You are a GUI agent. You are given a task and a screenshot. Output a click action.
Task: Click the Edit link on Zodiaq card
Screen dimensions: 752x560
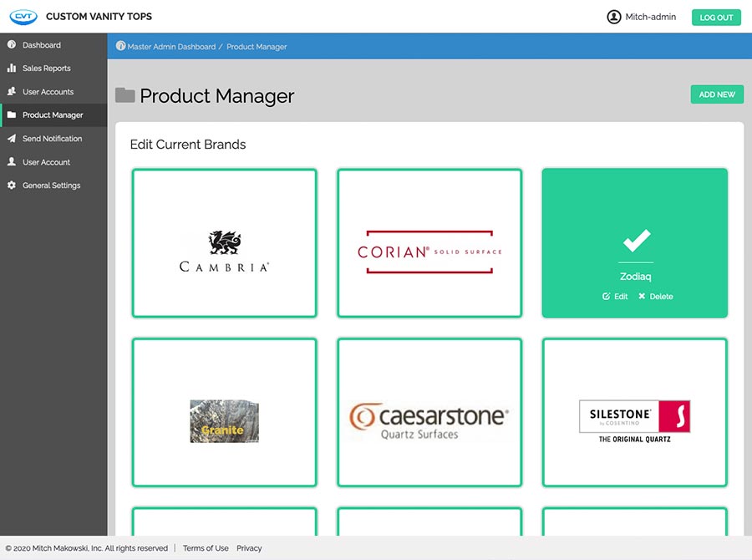click(x=615, y=297)
